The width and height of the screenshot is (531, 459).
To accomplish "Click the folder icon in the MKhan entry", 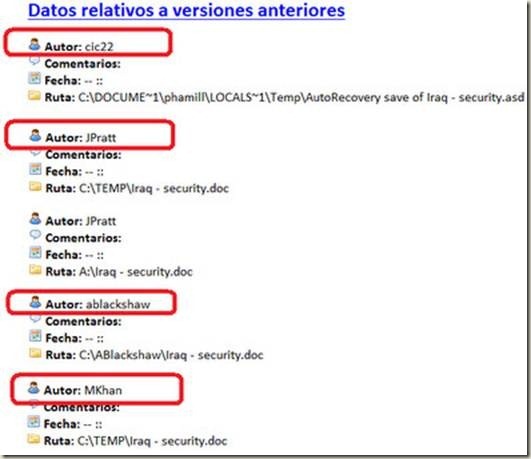I will [x=34, y=439].
